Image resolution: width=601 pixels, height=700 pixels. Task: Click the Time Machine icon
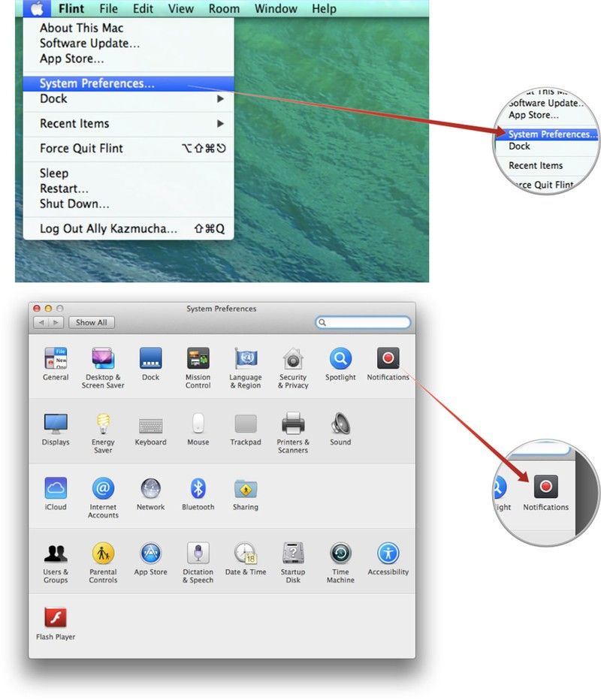pyautogui.click(x=340, y=554)
